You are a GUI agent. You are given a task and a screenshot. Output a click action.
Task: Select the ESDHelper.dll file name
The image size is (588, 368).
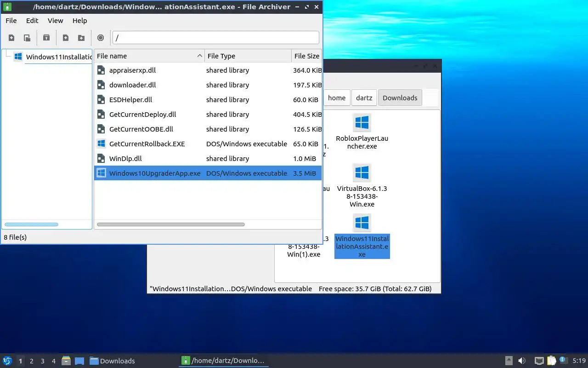point(130,100)
